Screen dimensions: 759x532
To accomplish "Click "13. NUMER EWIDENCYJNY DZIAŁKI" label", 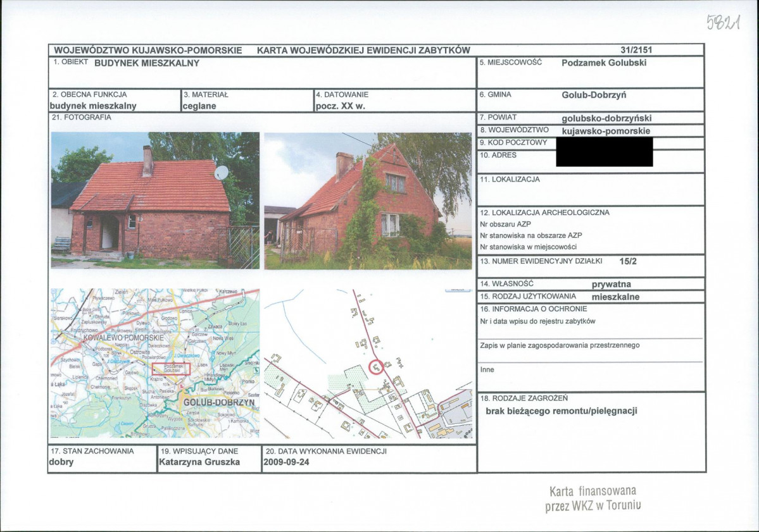I will 541,261.
